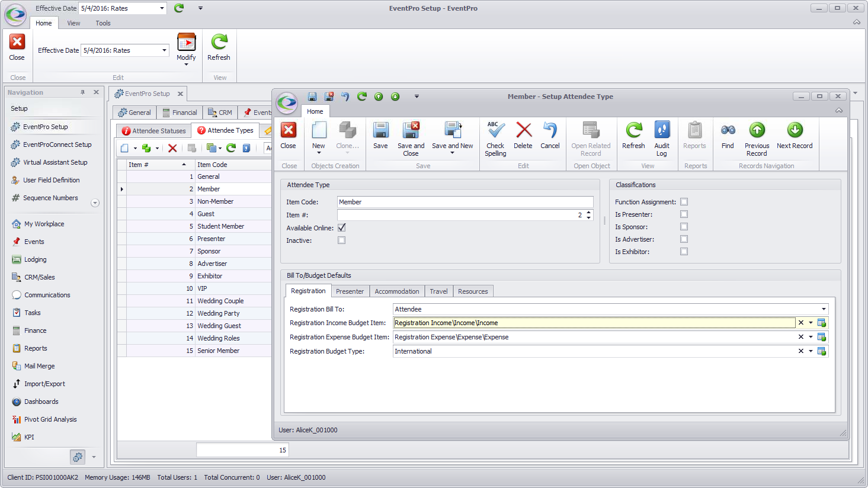Screen dimensions: 868x488
Task: Enable the Function Assignment checkbox
Action: 684,202
